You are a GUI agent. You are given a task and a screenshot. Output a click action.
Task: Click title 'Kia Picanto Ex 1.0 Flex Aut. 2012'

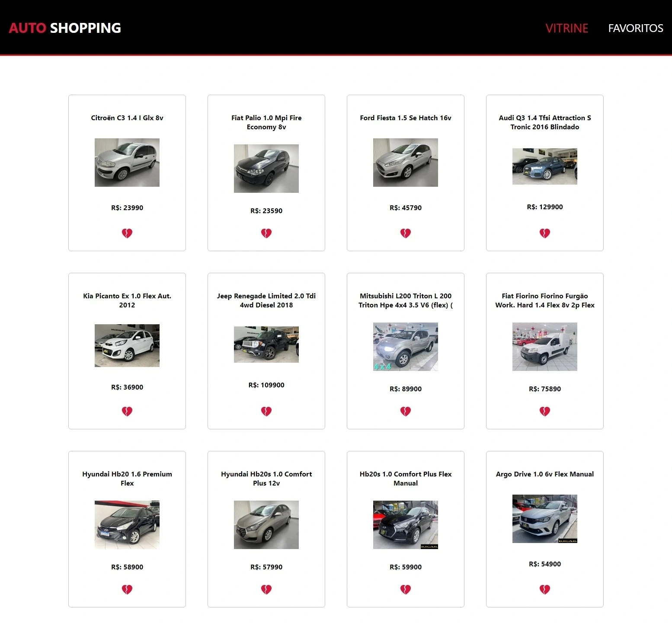127,300
